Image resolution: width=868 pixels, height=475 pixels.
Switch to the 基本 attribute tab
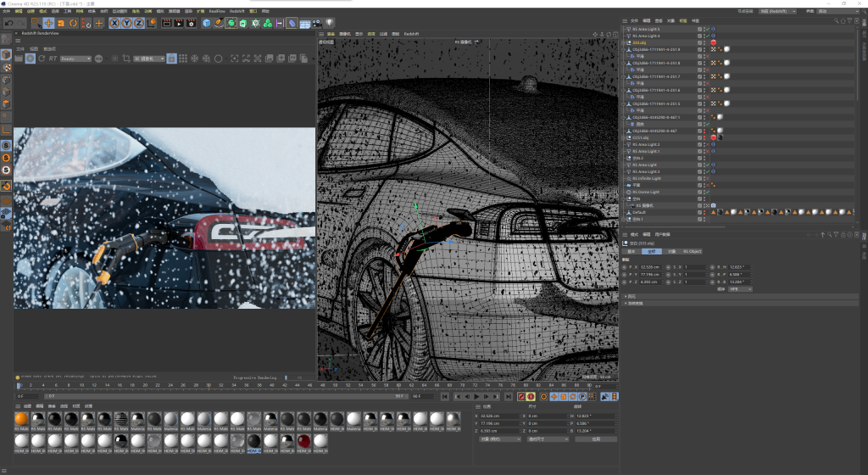point(631,251)
